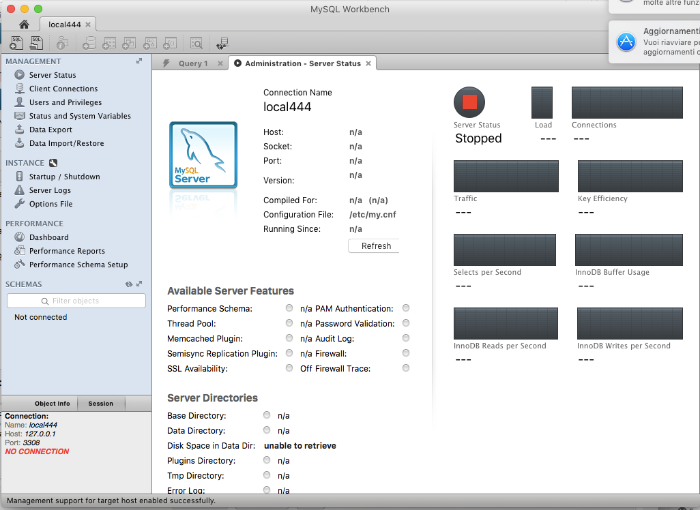Open Client Connections
Viewport: 700px width, 510px height.
(63, 88)
